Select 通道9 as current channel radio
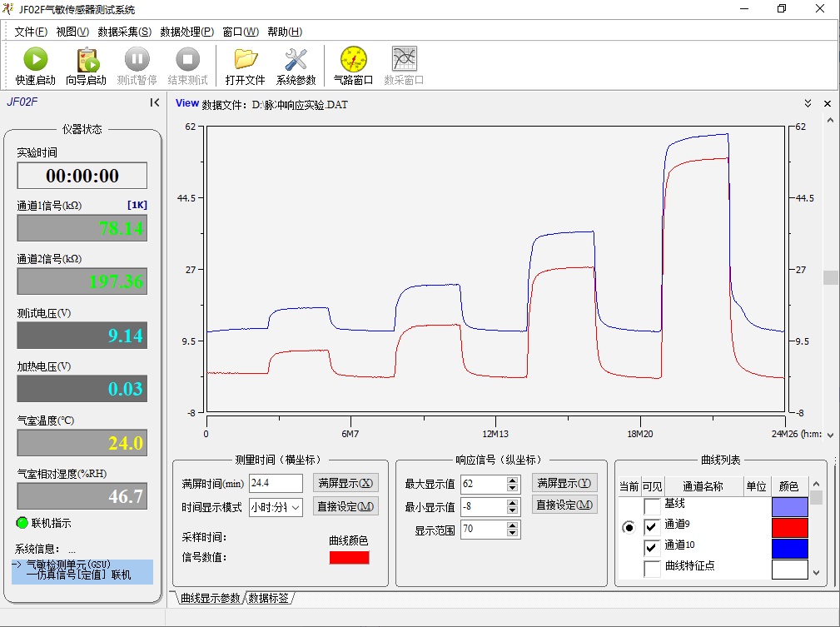This screenshot has width=840, height=627. click(629, 528)
